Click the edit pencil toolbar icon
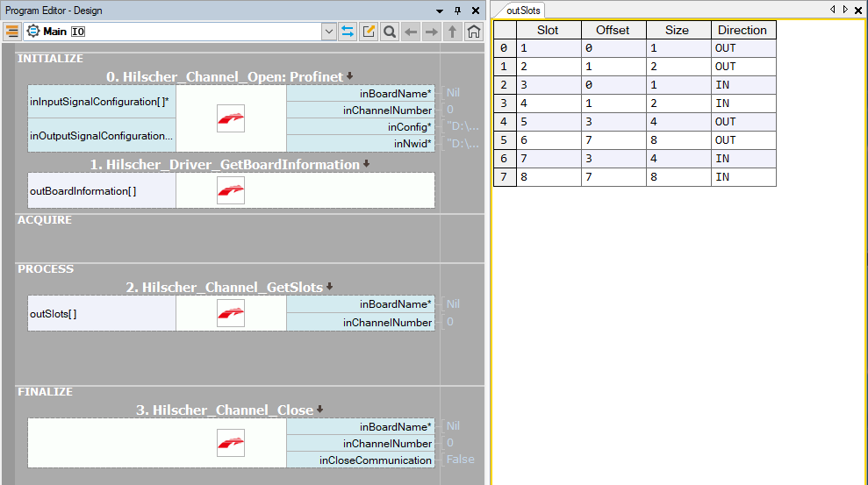This screenshot has width=868, height=485. pyautogui.click(x=369, y=32)
